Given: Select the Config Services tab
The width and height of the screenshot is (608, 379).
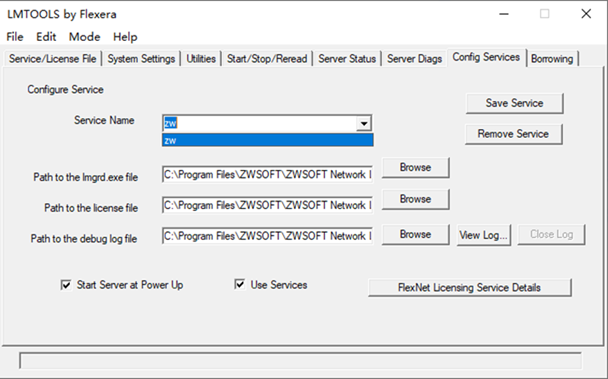Looking at the screenshot, I should [x=486, y=57].
